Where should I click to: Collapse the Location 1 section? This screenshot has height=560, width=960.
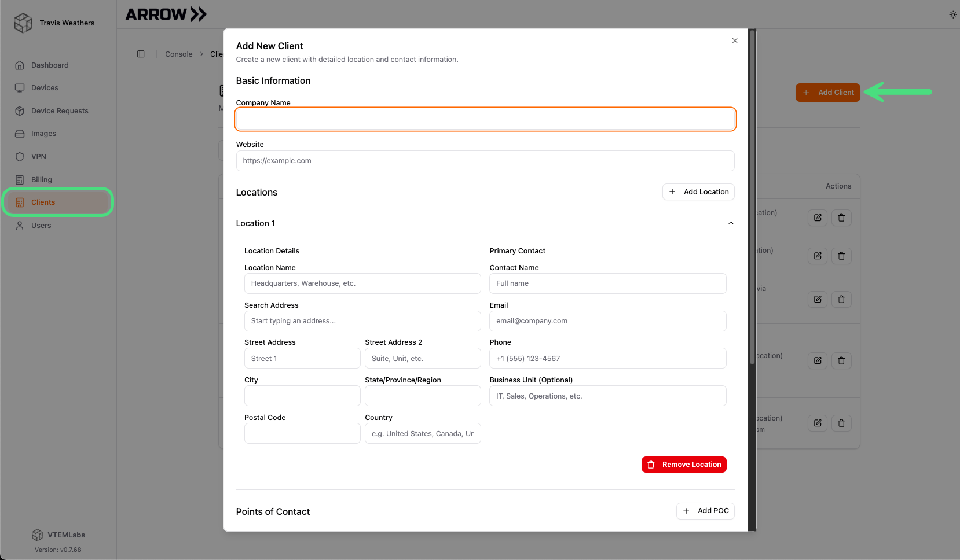730,223
